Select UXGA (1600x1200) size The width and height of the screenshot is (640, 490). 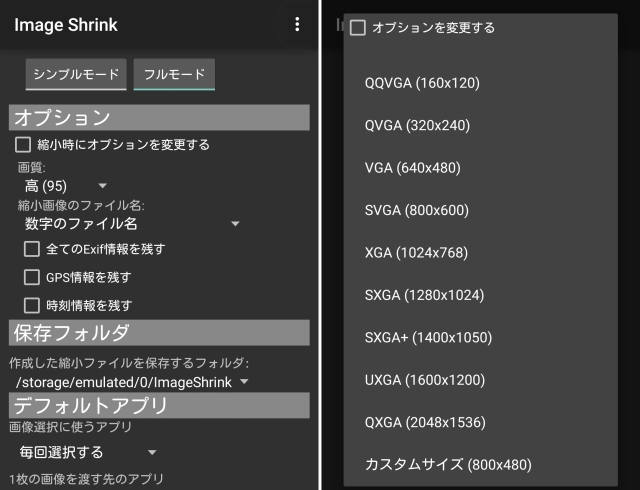pyautogui.click(x=480, y=380)
